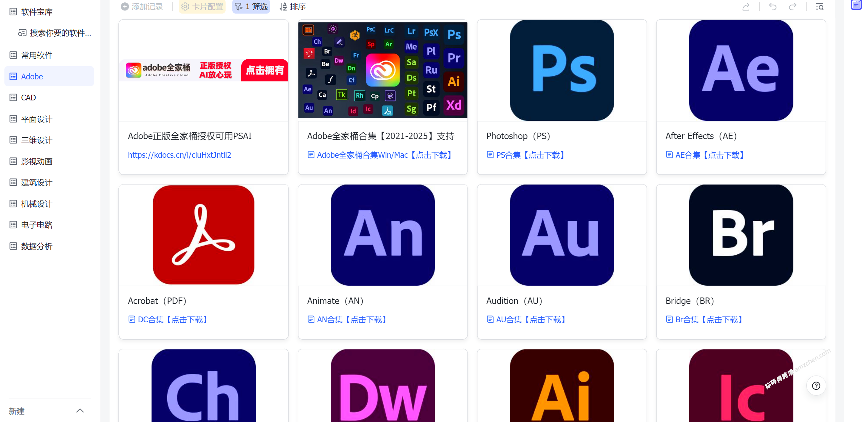Viewport: 868px width, 422px height.
Task: Open the 影视动画 category
Action: 49,161
